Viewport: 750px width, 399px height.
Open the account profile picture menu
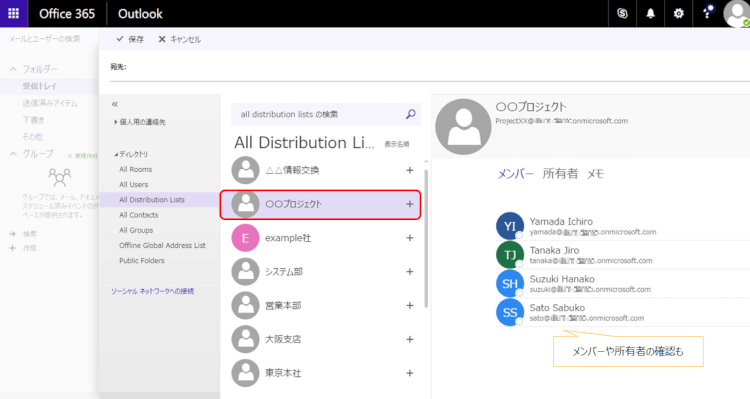point(737,13)
